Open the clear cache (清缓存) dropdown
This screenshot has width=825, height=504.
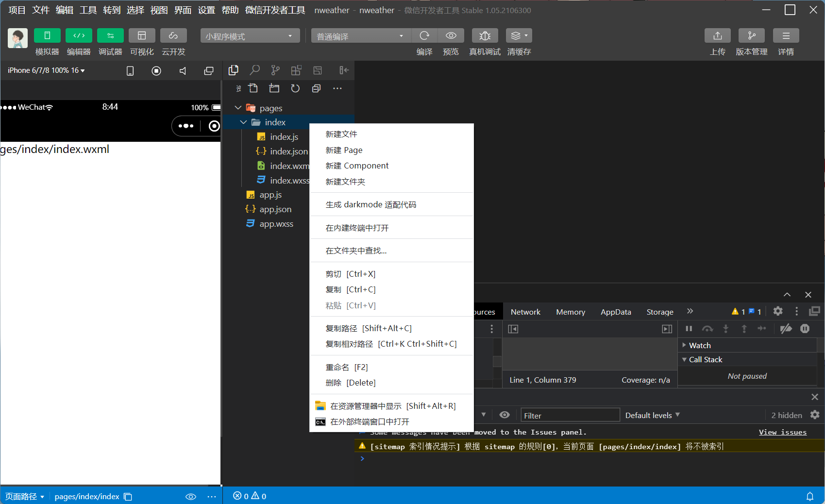pyautogui.click(x=519, y=35)
